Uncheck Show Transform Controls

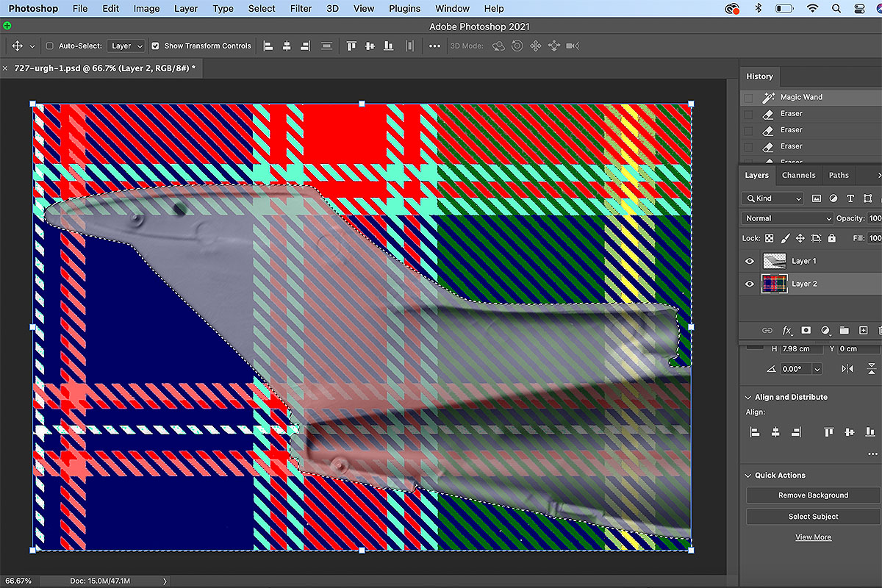(155, 46)
